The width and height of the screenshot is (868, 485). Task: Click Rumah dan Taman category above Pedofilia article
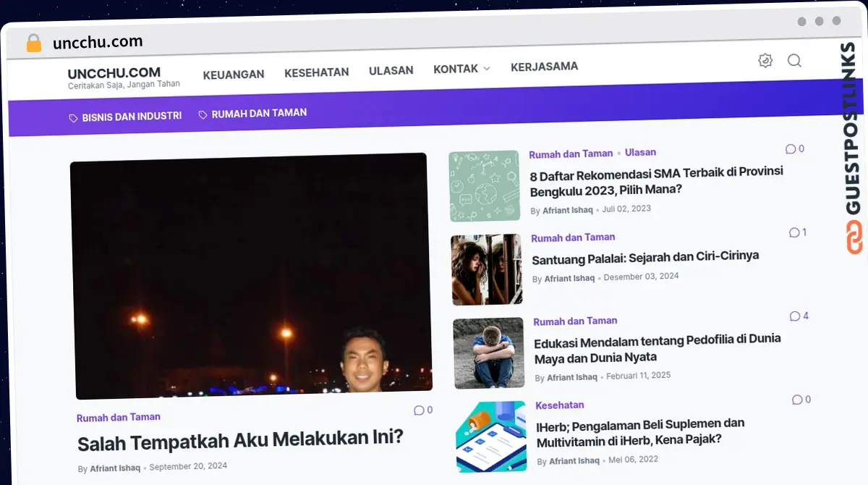tap(575, 321)
